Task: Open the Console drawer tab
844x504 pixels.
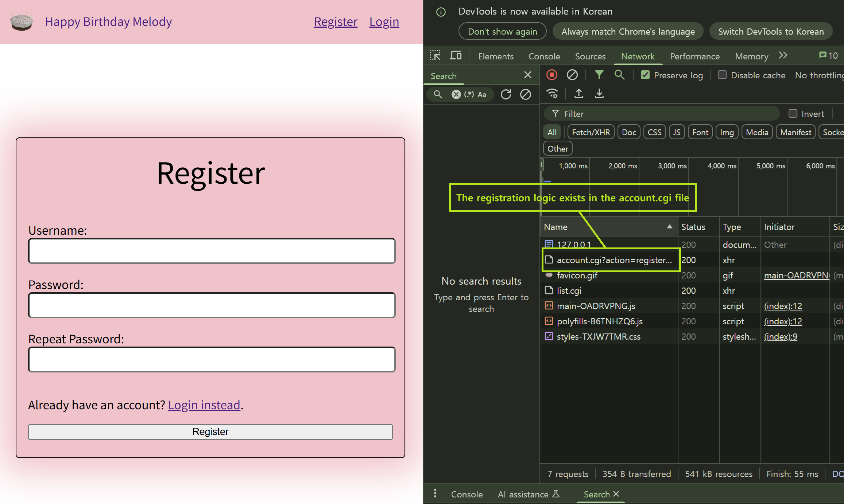Action: (466, 494)
